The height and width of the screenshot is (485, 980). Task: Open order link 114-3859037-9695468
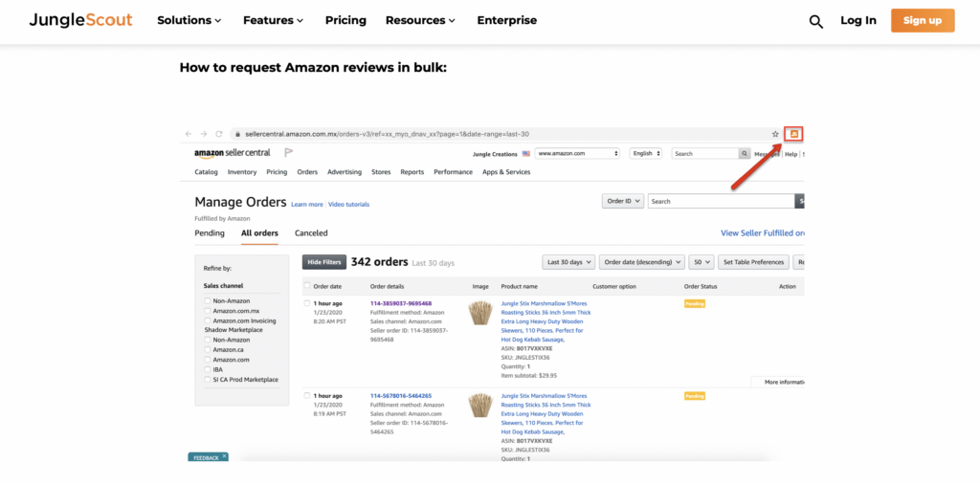[401, 303]
